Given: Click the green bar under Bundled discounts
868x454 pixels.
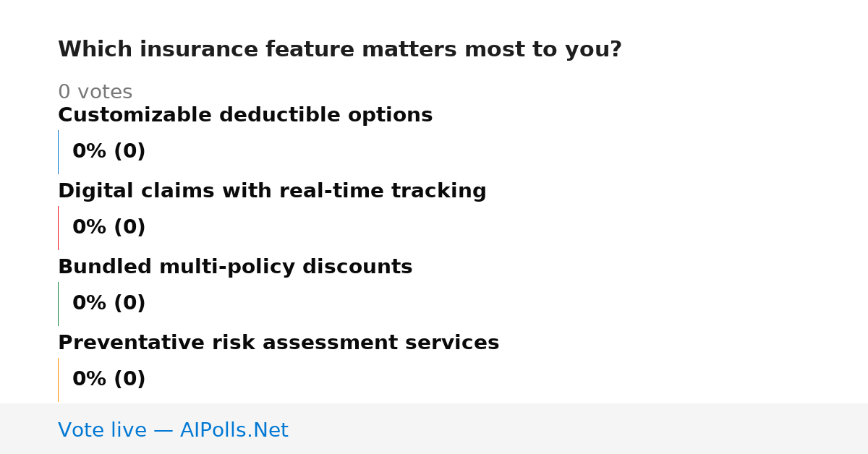Looking at the screenshot, I should [58, 304].
